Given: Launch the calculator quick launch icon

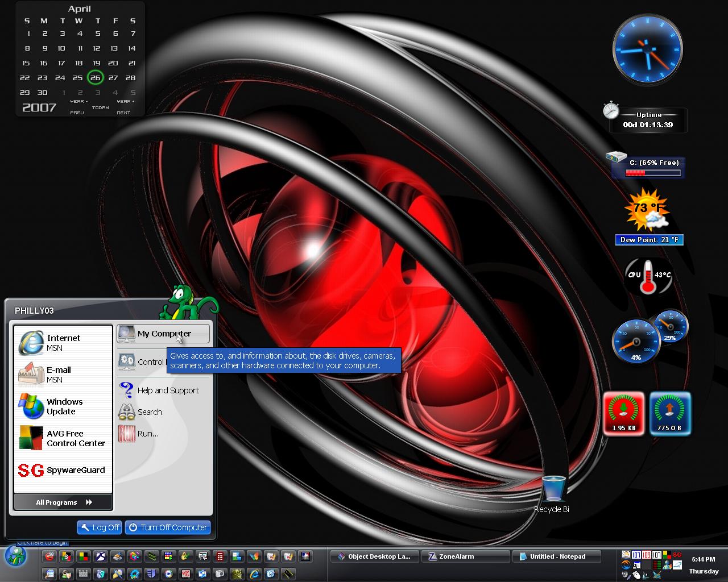Looking at the screenshot, I should 220,556.
